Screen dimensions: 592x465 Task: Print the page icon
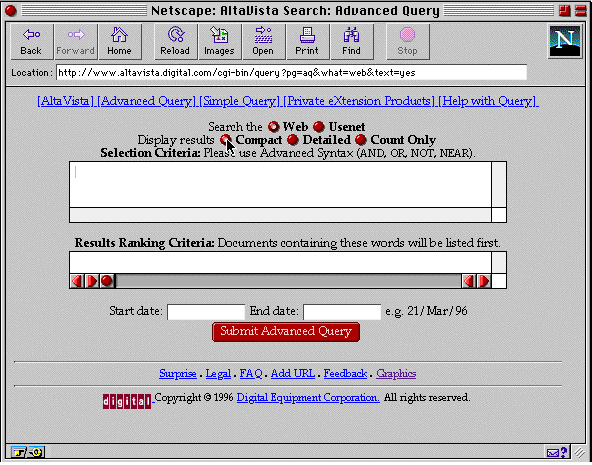coord(308,42)
